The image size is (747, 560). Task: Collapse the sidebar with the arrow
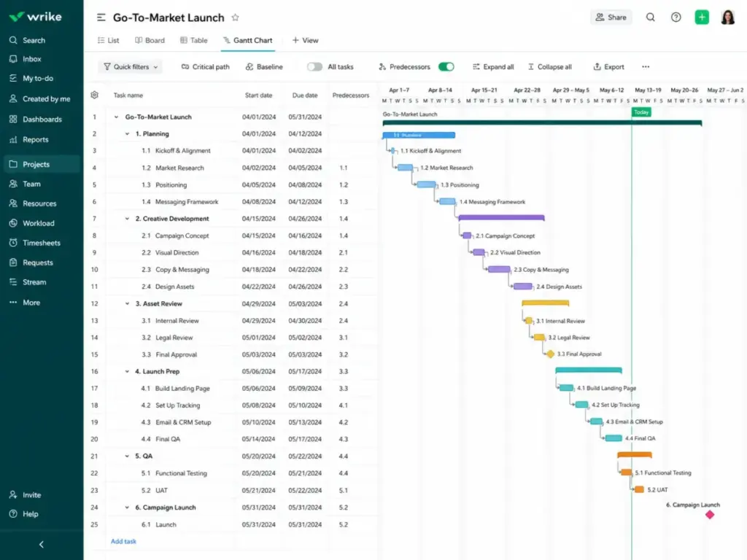pos(42,544)
